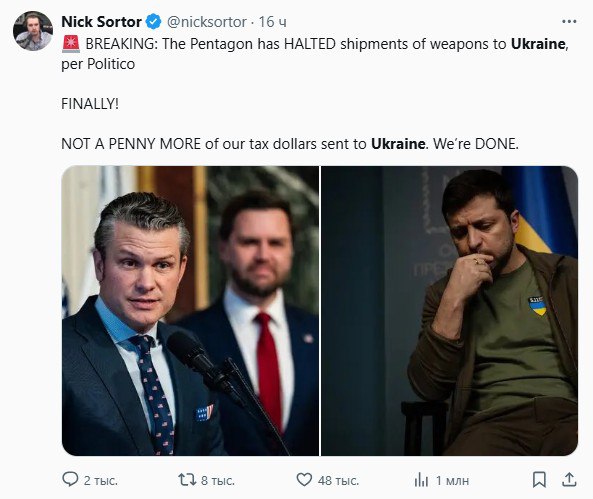Screen dimensions: 593x499
Task: Like the post with heart icon
Action: [304, 480]
